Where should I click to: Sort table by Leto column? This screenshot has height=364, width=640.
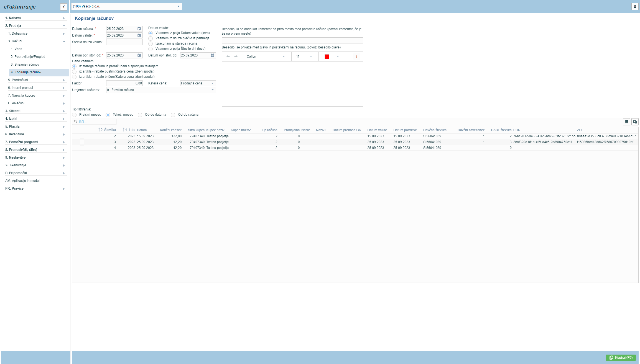click(x=132, y=130)
